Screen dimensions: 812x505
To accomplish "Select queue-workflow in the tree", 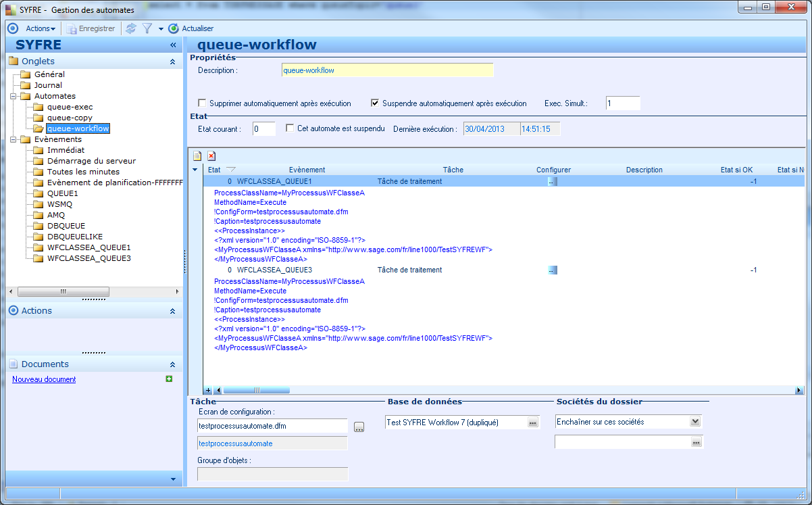I will click(x=78, y=128).
